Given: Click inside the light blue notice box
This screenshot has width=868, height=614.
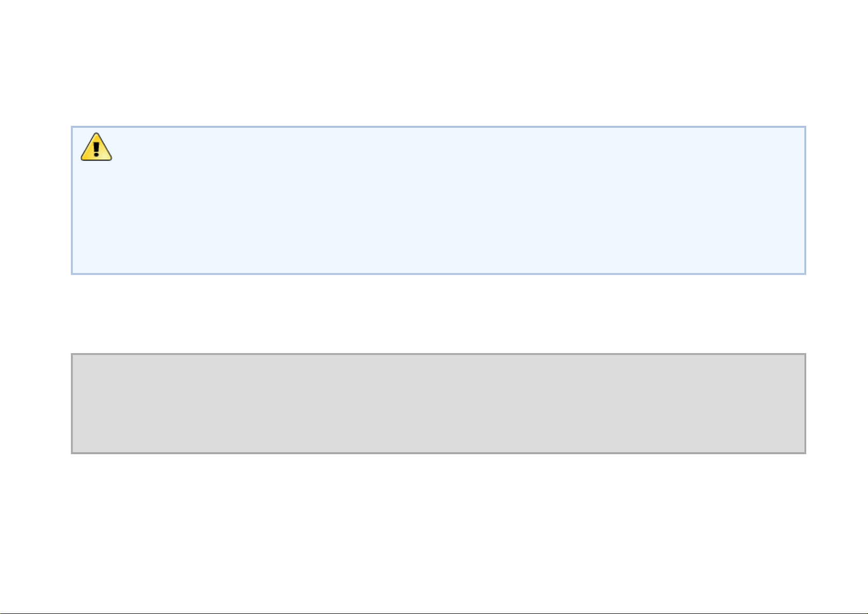Looking at the screenshot, I should coord(438,200).
